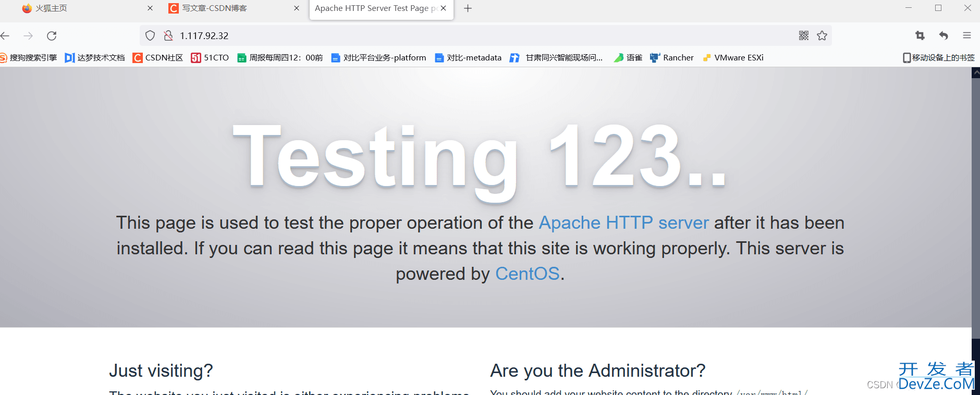Click the Just visiting? heading
Viewport: 980px width, 395px height.
pos(161,371)
